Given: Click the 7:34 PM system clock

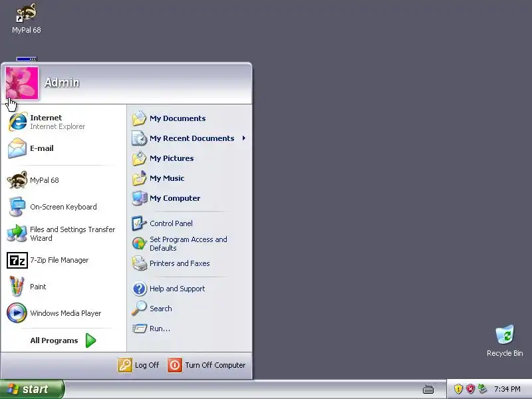Looking at the screenshot, I should point(507,389).
